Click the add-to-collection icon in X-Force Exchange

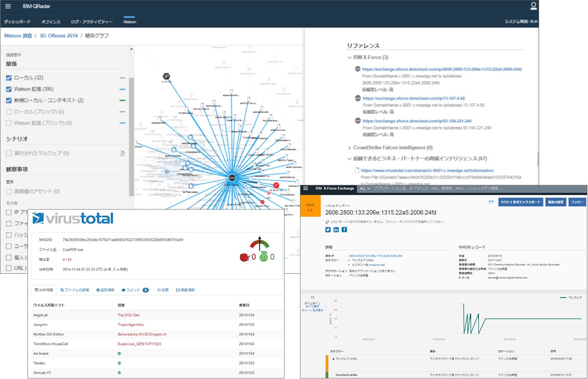click(x=491, y=202)
